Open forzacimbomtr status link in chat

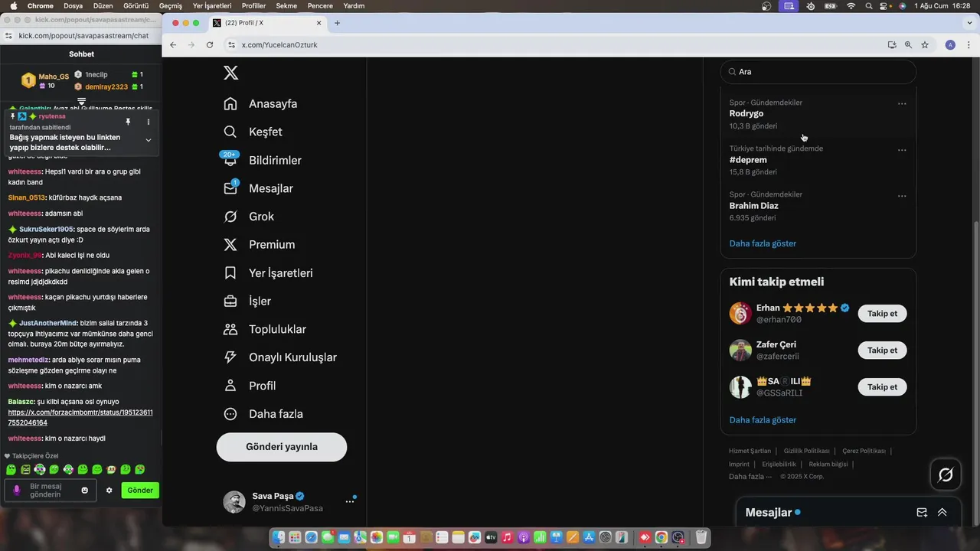pyautogui.click(x=80, y=418)
